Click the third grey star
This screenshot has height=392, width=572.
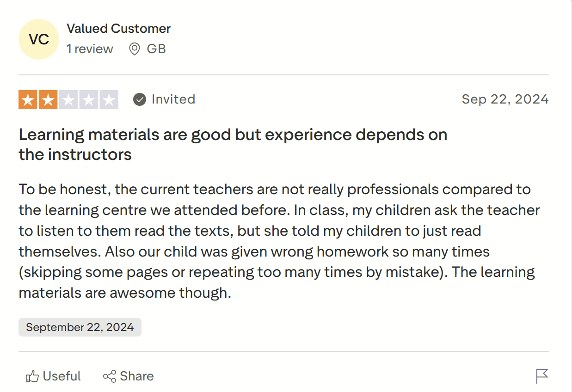click(x=68, y=100)
